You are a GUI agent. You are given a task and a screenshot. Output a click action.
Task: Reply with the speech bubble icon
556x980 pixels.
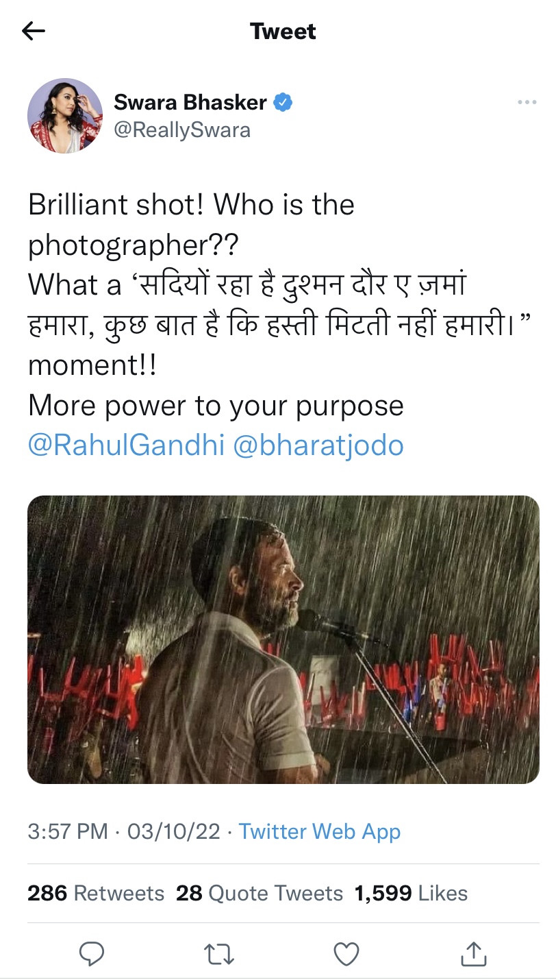[92, 953]
